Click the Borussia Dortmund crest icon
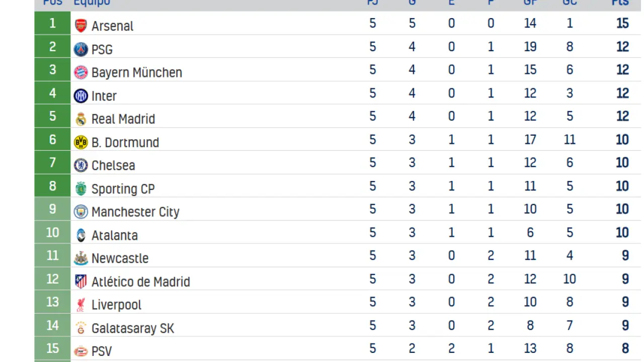 coord(80,142)
